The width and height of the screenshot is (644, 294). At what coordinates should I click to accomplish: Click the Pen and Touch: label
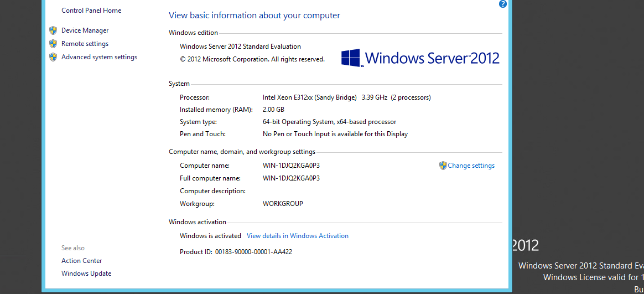[x=203, y=134]
